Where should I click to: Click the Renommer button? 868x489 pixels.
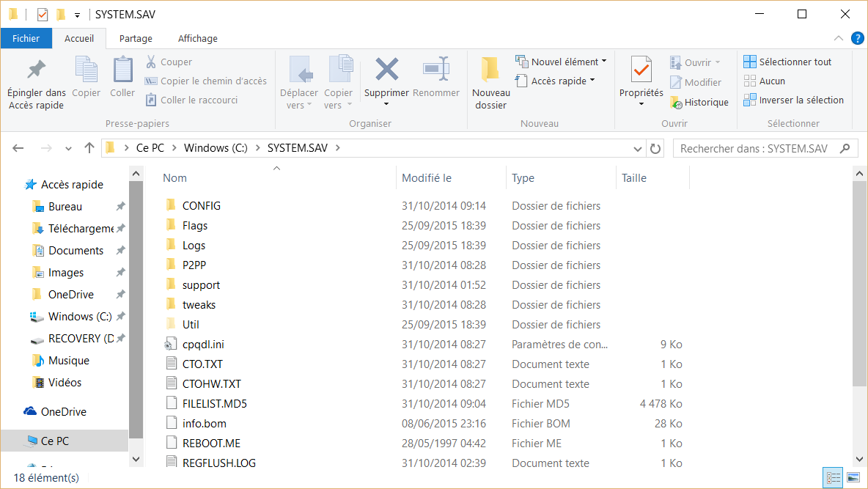click(x=436, y=78)
